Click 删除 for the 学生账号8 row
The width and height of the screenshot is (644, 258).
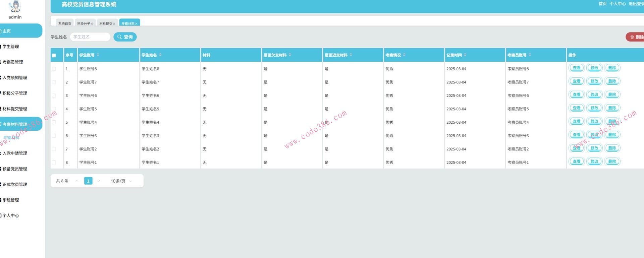coord(612,68)
